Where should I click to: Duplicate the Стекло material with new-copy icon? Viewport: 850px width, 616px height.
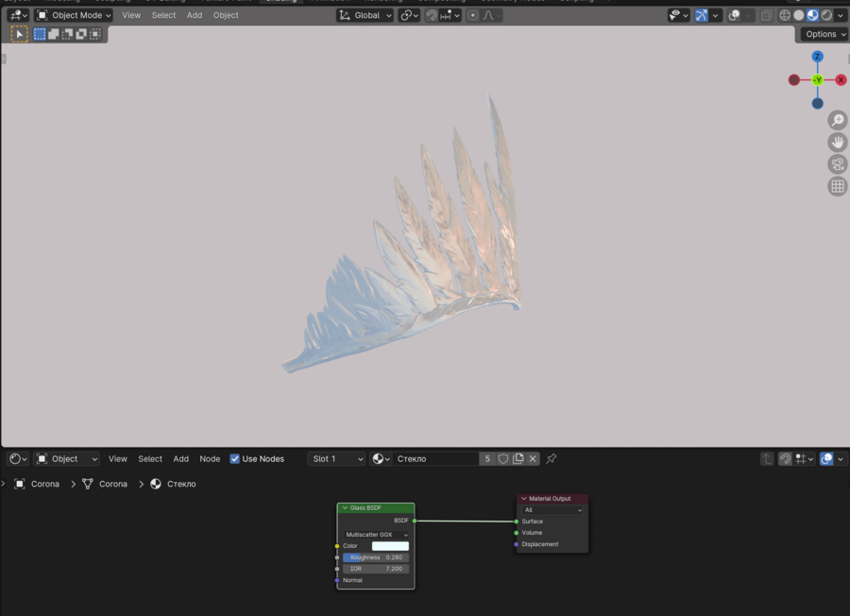click(518, 459)
